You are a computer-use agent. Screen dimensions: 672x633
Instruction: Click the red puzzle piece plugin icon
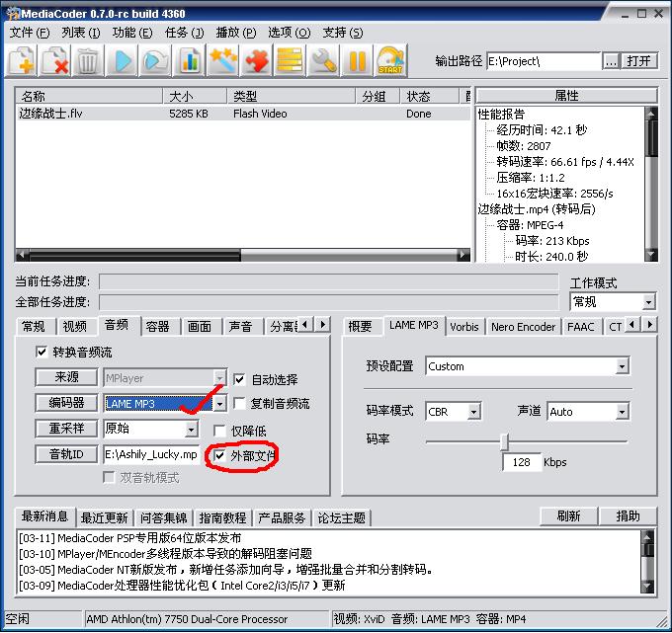[x=256, y=60]
